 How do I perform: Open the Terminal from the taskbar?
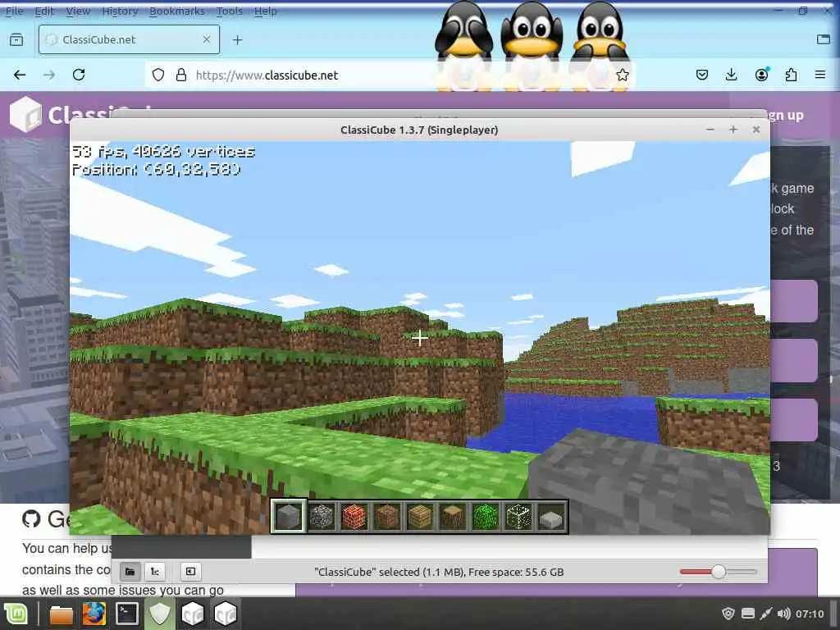pos(127,614)
